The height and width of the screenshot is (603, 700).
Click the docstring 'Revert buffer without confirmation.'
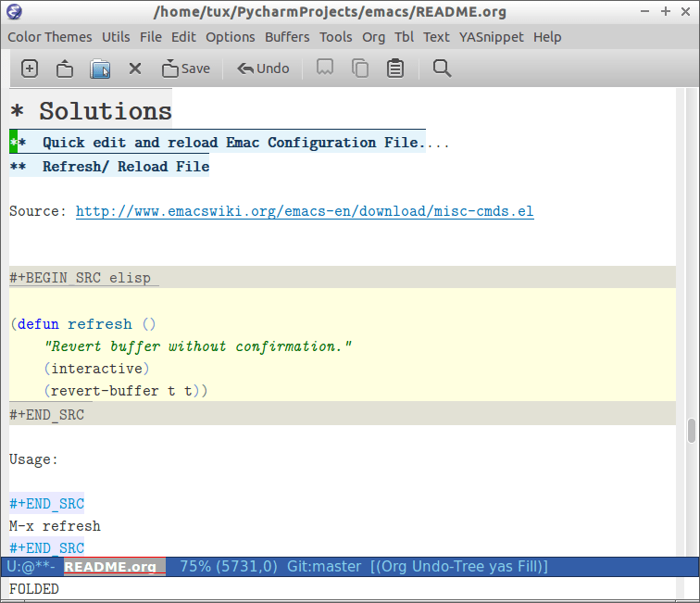pos(198,346)
